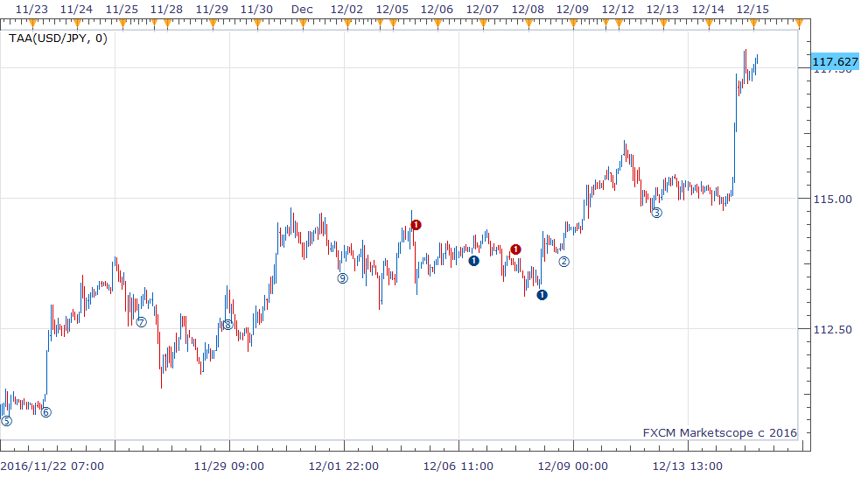Select the orange marker below 11/30

coord(257,24)
